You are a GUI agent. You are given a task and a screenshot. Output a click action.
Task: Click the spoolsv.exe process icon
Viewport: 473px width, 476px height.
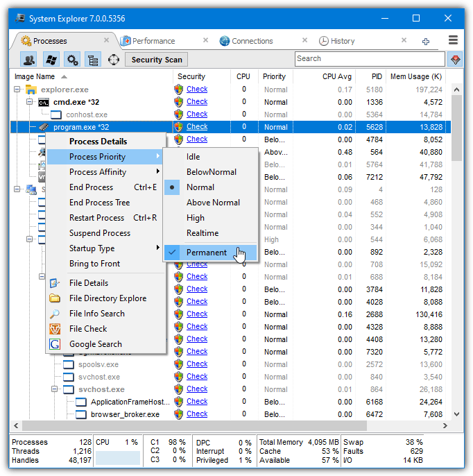pos(69,364)
